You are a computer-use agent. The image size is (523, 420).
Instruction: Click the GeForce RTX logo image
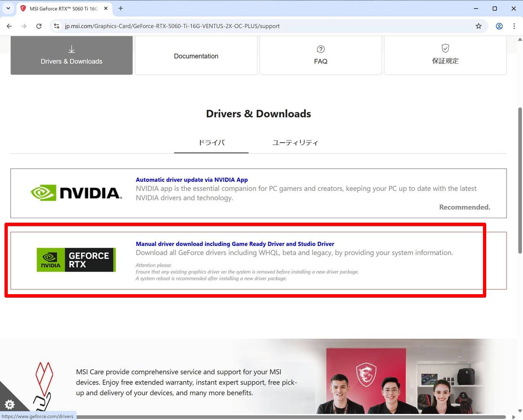pos(76,260)
